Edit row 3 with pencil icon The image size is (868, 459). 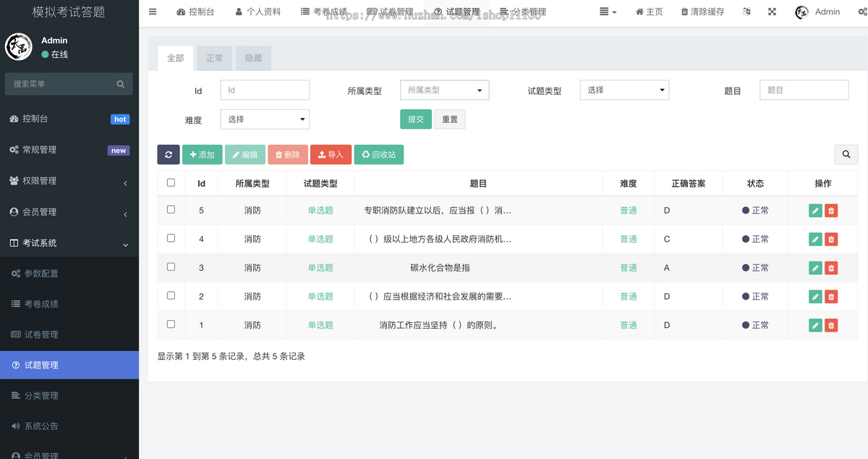(815, 268)
